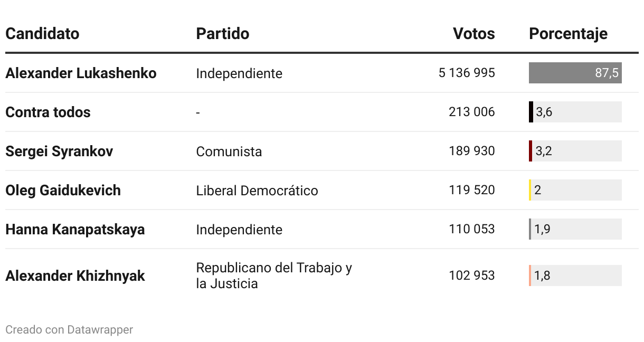The height and width of the screenshot is (342, 644).
Task: Click Republicano del Trabajo y la Justicia cell
Action: [x=274, y=275]
